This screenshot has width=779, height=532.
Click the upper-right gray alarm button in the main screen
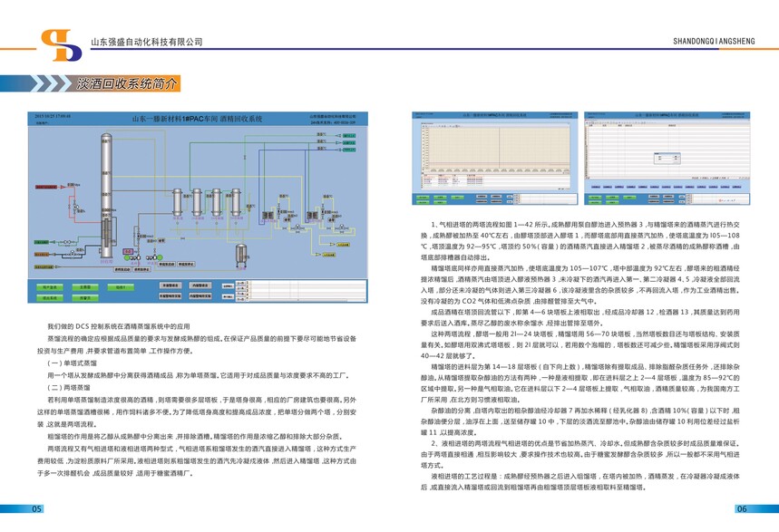pyautogui.click(x=200, y=285)
